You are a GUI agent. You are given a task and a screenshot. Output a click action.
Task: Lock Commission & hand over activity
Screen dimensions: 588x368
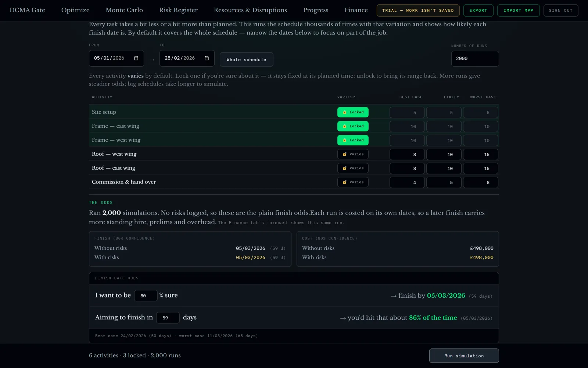tap(353, 182)
